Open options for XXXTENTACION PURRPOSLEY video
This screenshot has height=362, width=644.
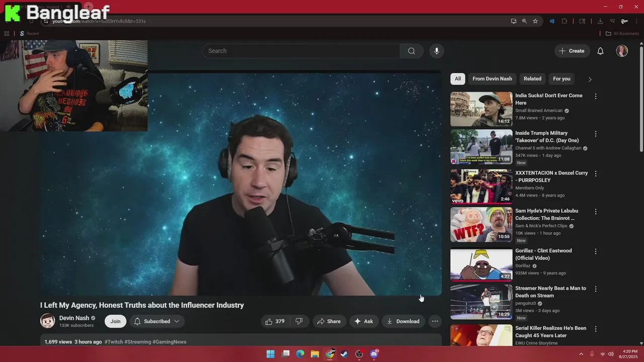(x=596, y=173)
